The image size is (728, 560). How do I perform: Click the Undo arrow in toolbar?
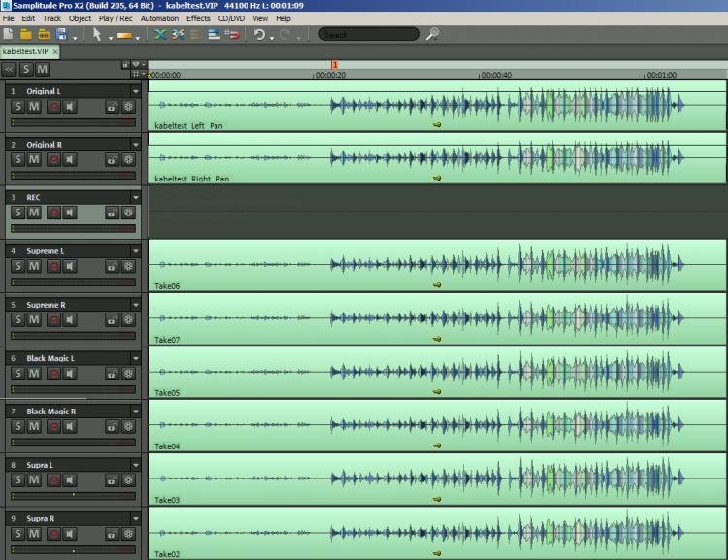[259, 34]
